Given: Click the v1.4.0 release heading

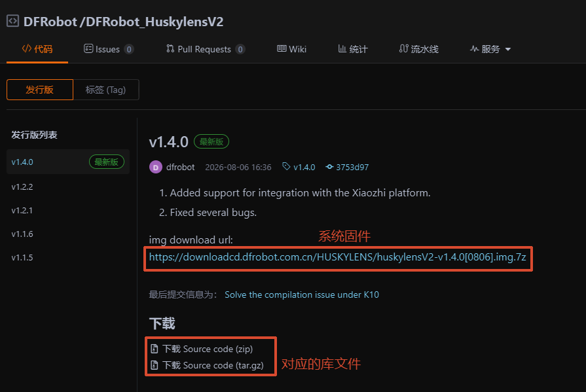Looking at the screenshot, I should pyautogui.click(x=168, y=141).
